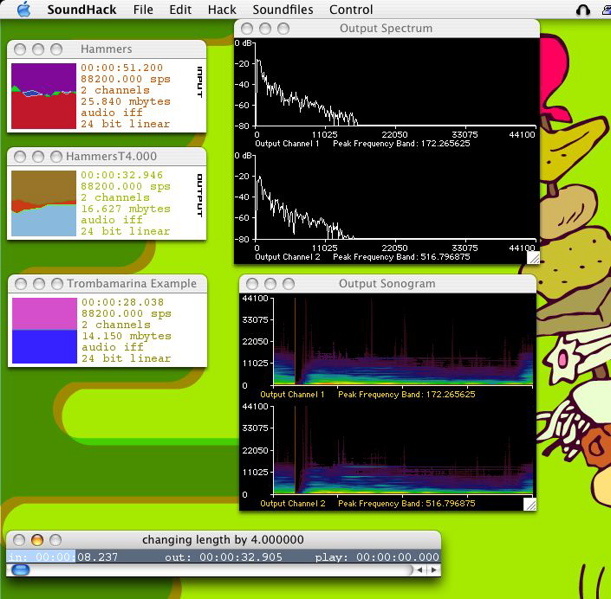
Task: Minimize the changing length progress window
Action: tap(37, 540)
